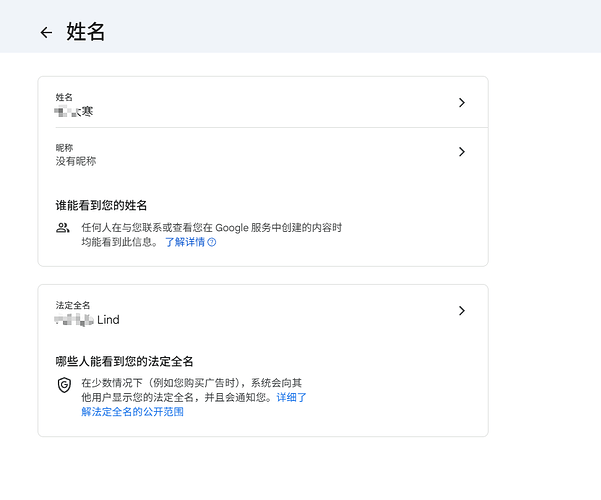Screen dimensions: 601x500
Task: Click the help icon after 了解详情
Action: pos(212,242)
